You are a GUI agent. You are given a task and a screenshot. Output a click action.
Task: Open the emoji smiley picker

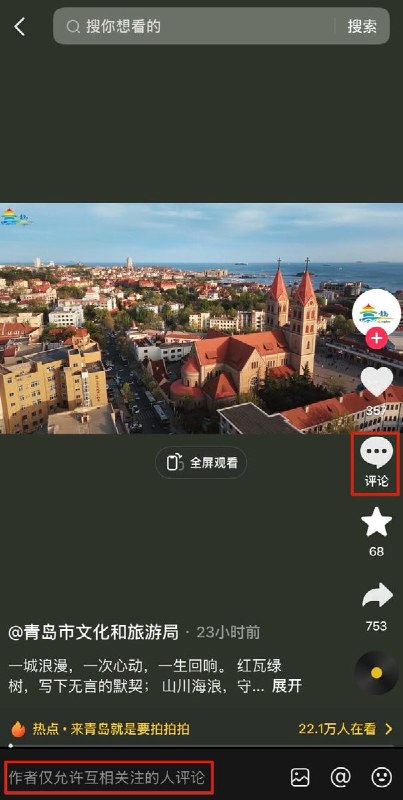381,777
